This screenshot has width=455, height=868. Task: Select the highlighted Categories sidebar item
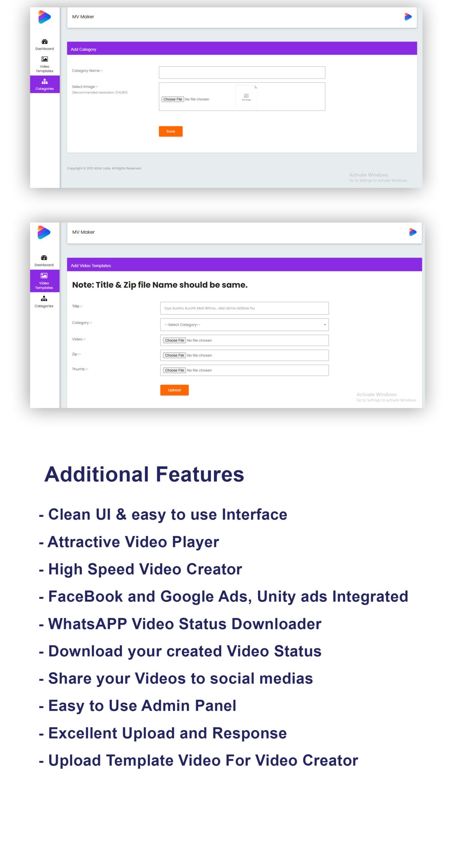(44, 84)
